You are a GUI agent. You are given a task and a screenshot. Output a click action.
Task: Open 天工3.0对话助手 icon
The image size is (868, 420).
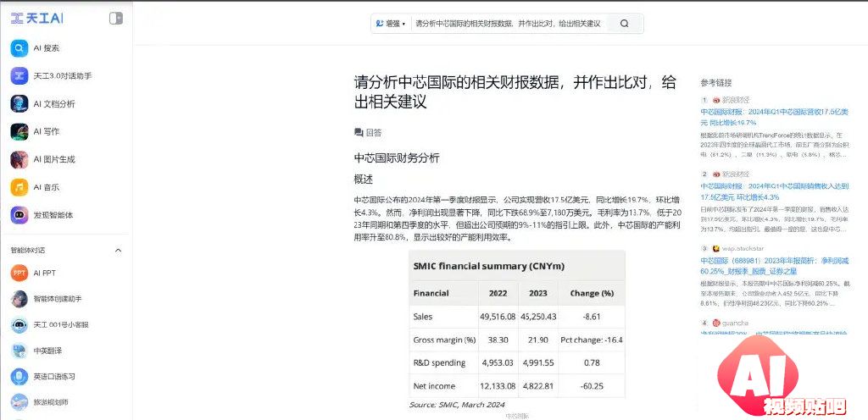pos(19,75)
